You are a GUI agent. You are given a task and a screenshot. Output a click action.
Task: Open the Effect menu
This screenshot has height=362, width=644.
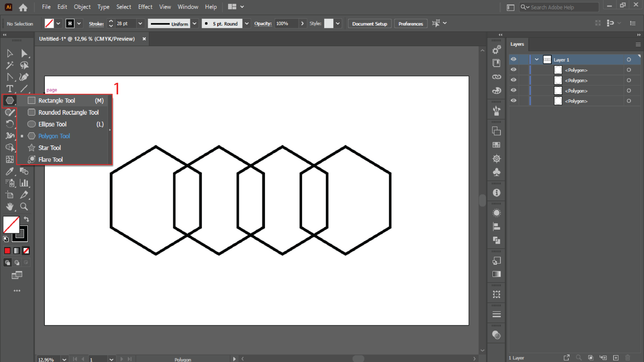click(x=145, y=7)
